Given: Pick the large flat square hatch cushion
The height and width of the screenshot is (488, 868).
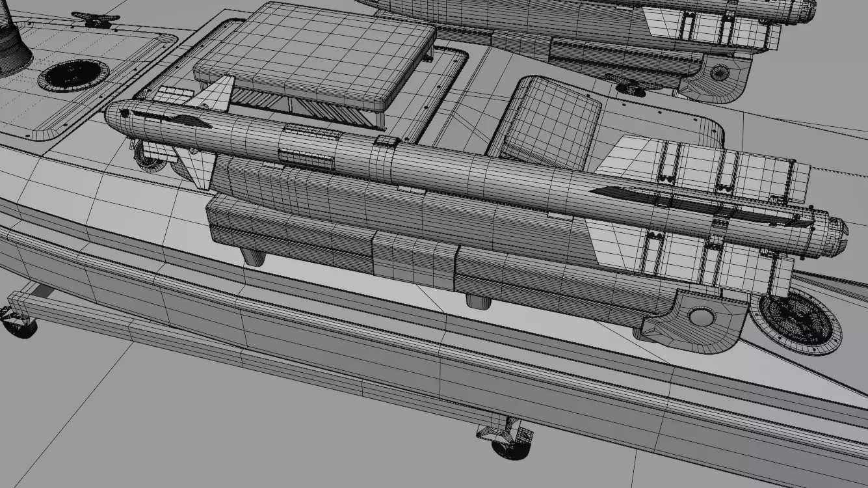Looking at the screenshot, I should coord(314,57).
